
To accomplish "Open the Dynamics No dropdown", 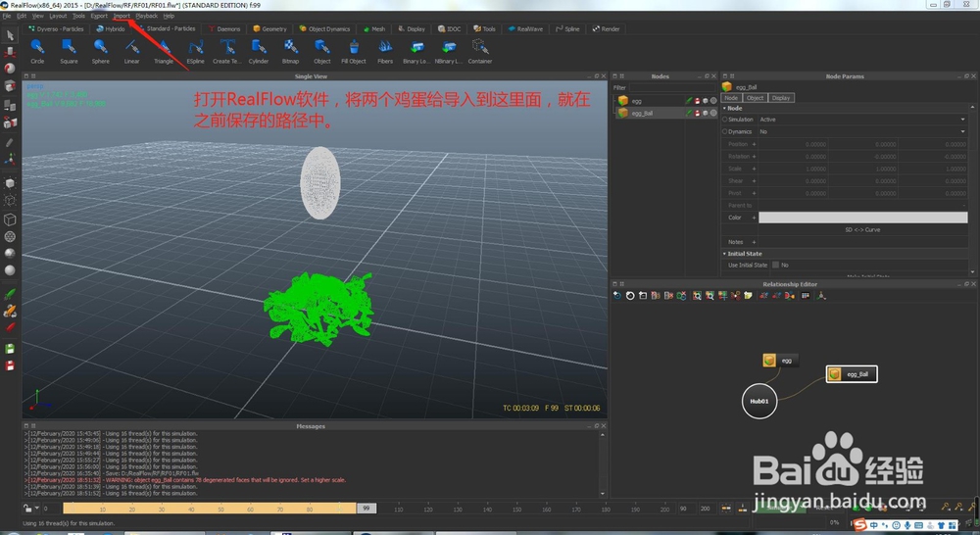I will click(x=862, y=132).
